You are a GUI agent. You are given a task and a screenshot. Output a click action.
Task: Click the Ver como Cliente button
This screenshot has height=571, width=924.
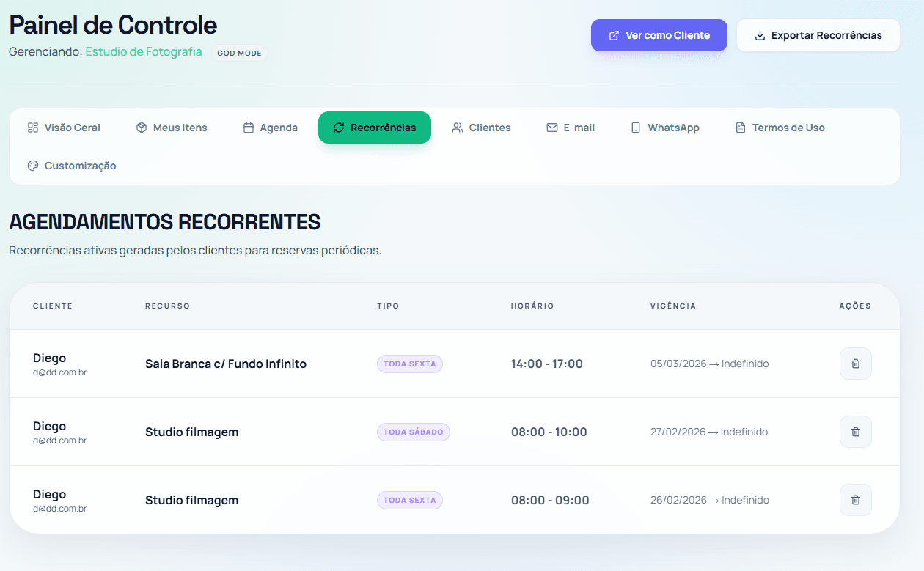pyautogui.click(x=659, y=35)
